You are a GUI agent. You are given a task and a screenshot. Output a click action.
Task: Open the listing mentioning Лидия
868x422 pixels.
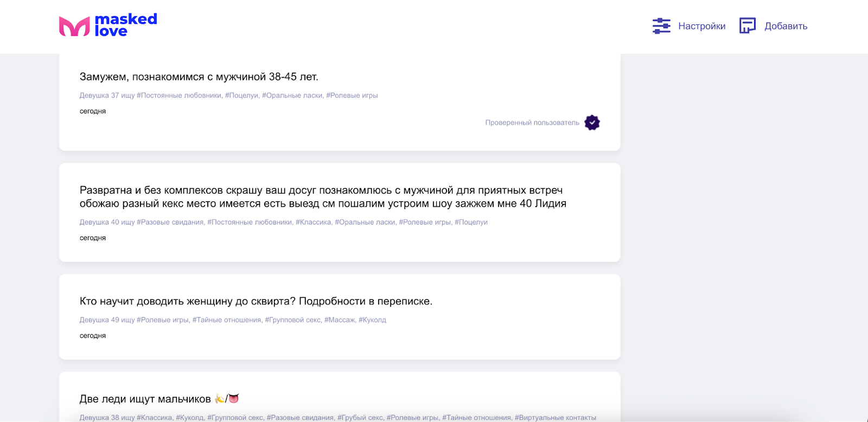coord(323,197)
